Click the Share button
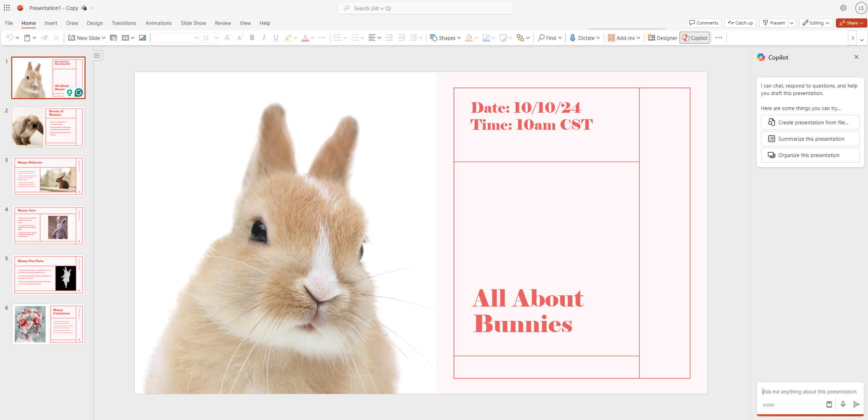Screen dimensions: 868x420 (851, 23)
